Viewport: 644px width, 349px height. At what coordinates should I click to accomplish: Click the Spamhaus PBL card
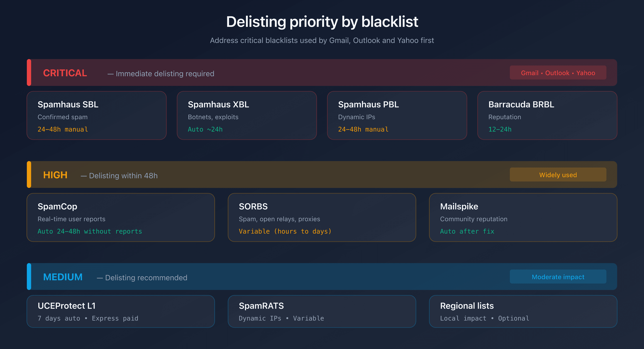pyautogui.click(x=397, y=115)
